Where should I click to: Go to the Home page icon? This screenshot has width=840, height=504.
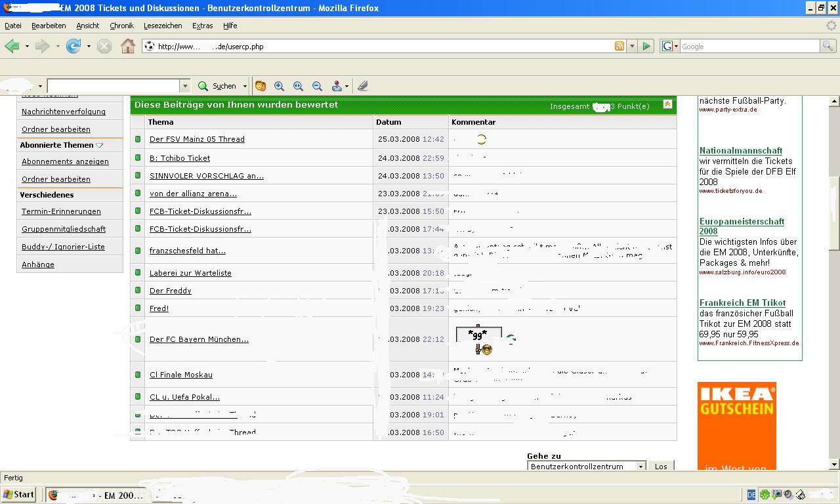(128, 46)
